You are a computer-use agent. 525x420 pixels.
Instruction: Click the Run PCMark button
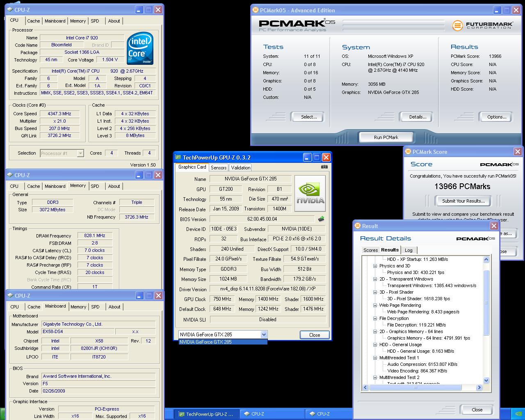coord(386,137)
